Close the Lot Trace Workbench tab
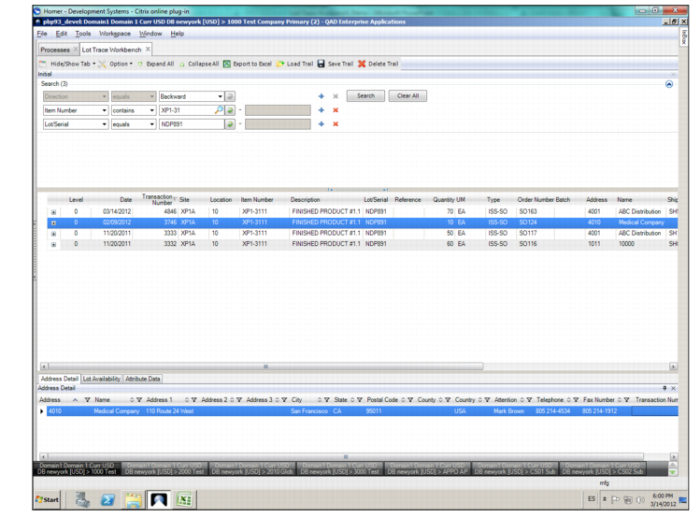This screenshot has height=517, width=700. point(148,49)
